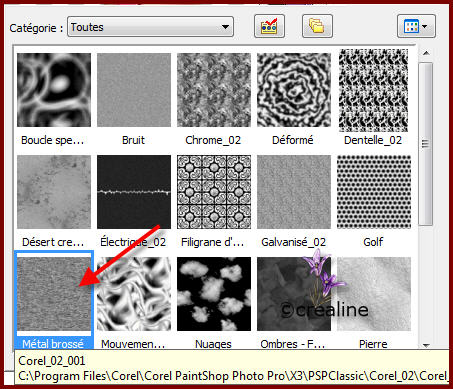Screen dimensions: 453x389
Task: Click the file locations folders icon
Action: [x=317, y=26]
